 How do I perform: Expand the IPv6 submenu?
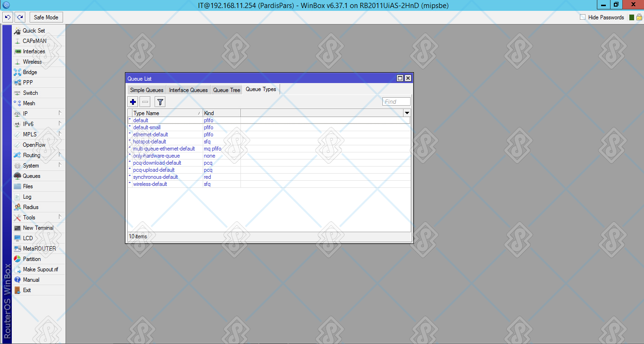tap(39, 124)
